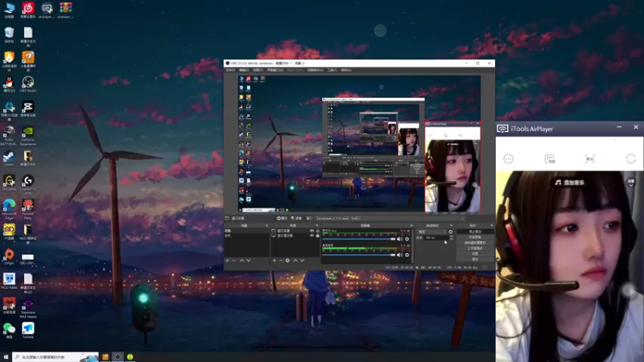Select the window capture source row
Image resolution: width=644 pixels, height=362 pixels.
click(295, 231)
